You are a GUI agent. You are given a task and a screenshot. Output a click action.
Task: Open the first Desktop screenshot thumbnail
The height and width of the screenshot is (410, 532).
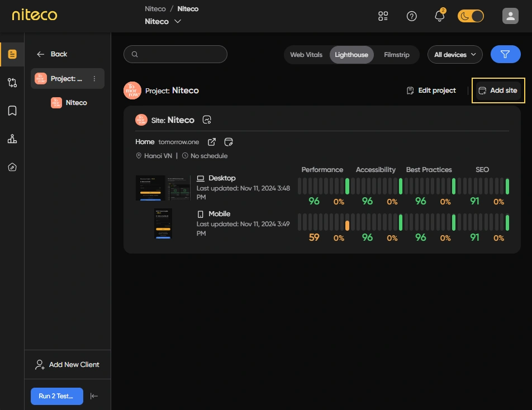tap(151, 188)
